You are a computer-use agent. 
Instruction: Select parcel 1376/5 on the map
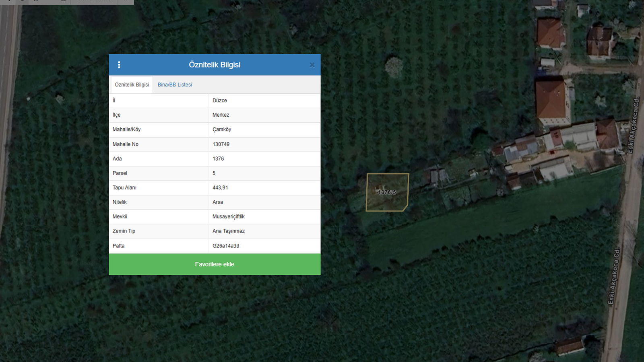coord(387,192)
